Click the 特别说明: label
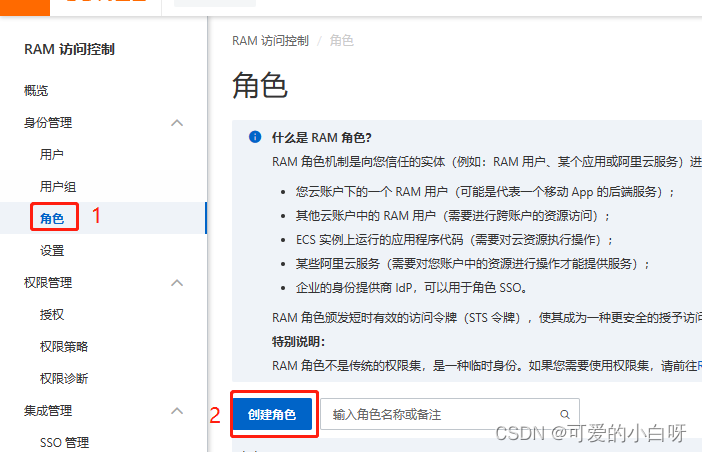This screenshot has width=702, height=452. tap(299, 342)
